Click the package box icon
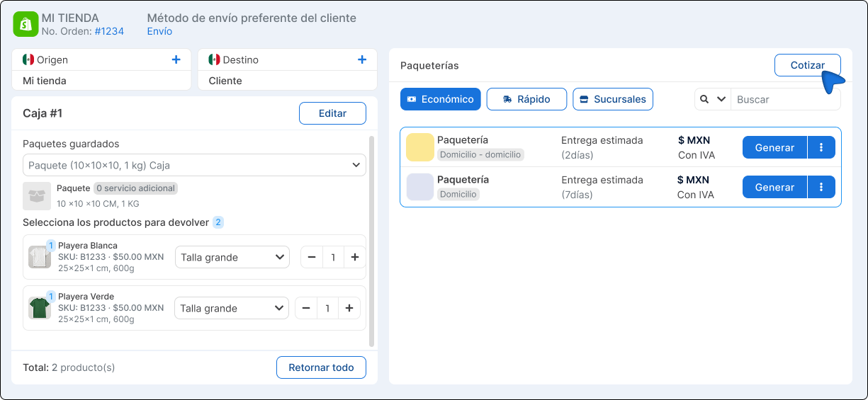The height and width of the screenshot is (400, 868). pos(37,196)
